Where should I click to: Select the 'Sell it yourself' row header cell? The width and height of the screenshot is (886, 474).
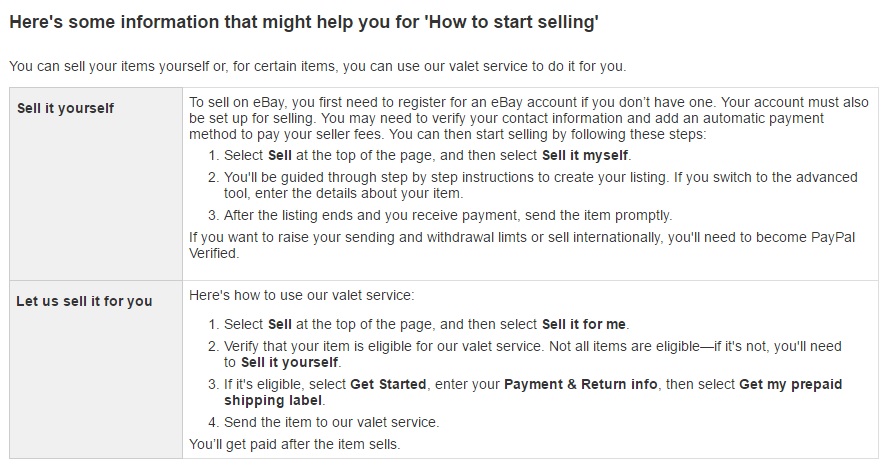coord(66,109)
